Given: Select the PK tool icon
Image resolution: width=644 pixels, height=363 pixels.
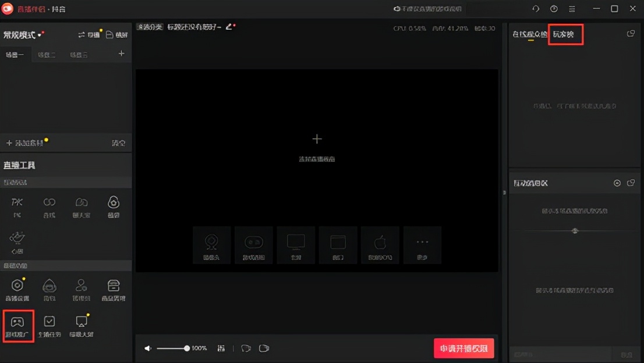Looking at the screenshot, I should tap(17, 204).
